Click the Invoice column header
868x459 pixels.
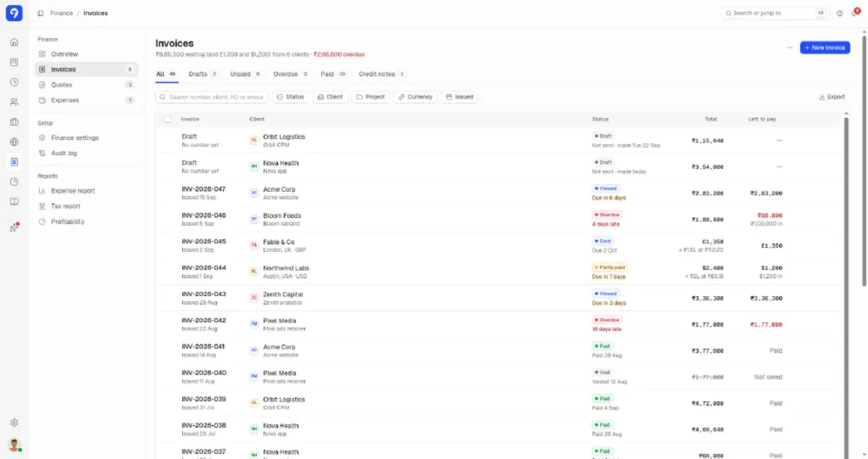[190, 119]
